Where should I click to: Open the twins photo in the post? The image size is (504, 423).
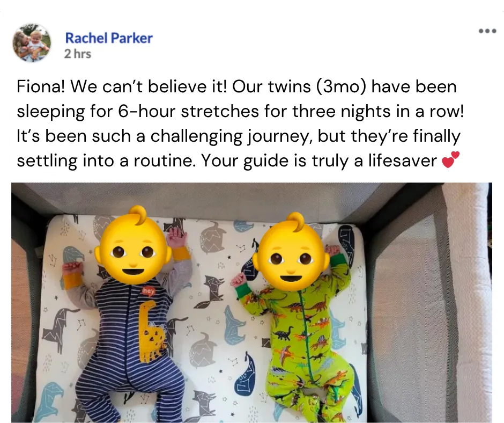pyautogui.click(x=251, y=303)
